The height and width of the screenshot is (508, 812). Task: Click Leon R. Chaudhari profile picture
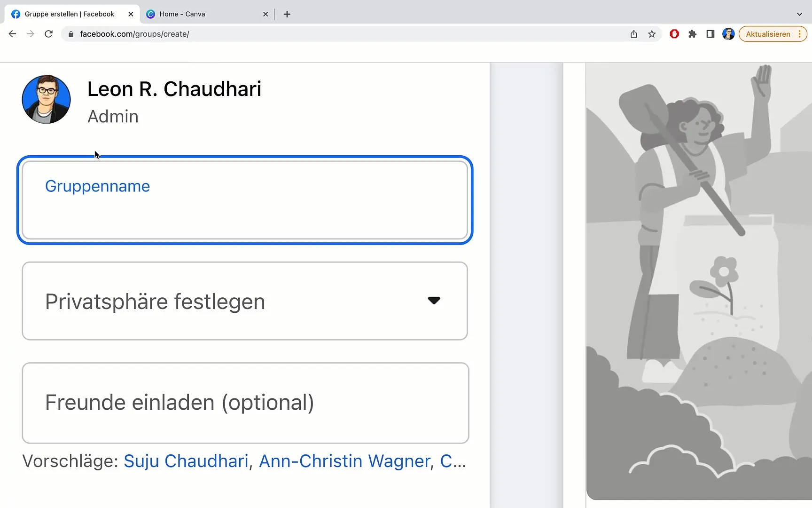[46, 99]
